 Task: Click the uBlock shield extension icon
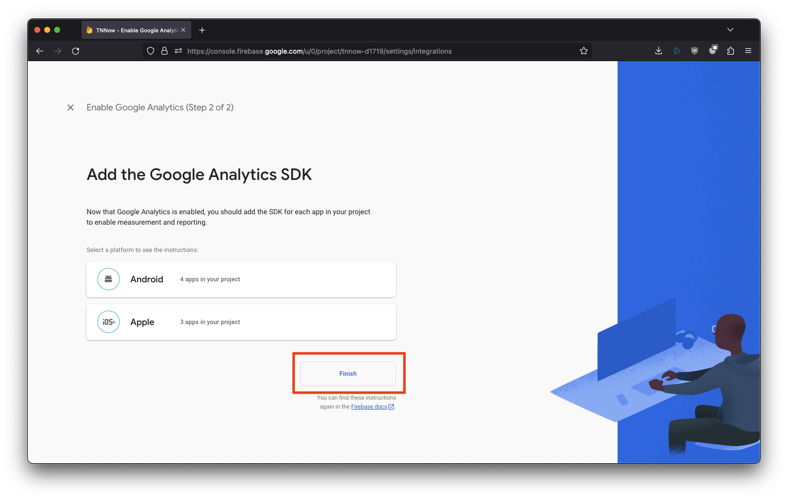click(x=695, y=51)
